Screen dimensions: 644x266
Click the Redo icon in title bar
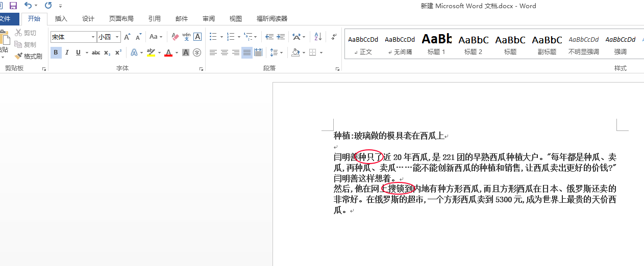(x=48, y=6)
